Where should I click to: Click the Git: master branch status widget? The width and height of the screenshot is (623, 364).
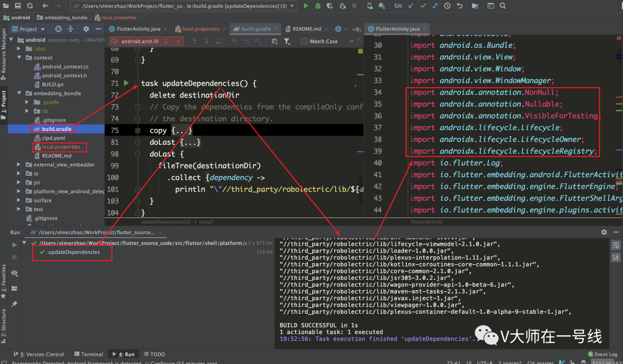point(541,362)
